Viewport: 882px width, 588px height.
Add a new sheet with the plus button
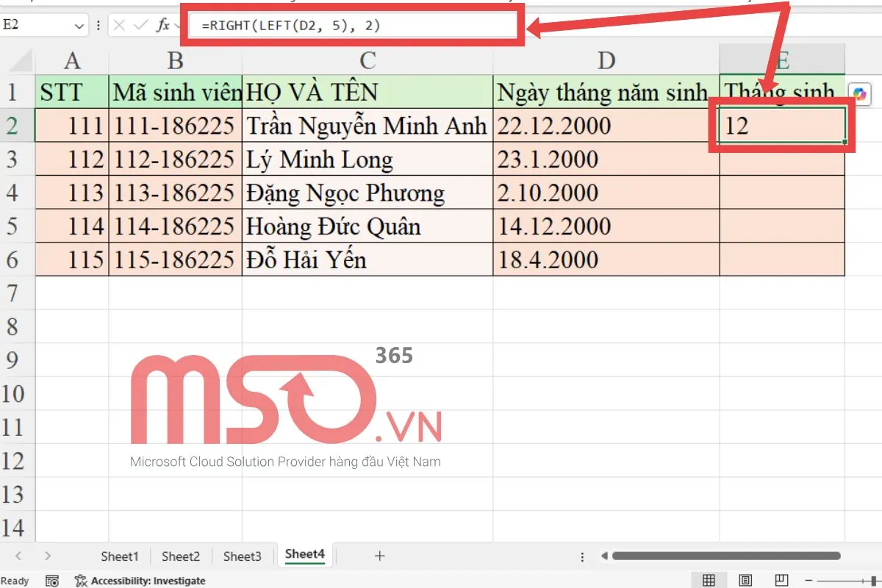(x=379, y=556)
